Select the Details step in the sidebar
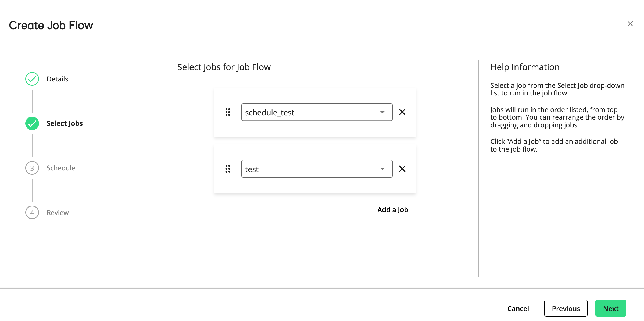This screenshot has height=321, width=644. (x=57, y=79)
